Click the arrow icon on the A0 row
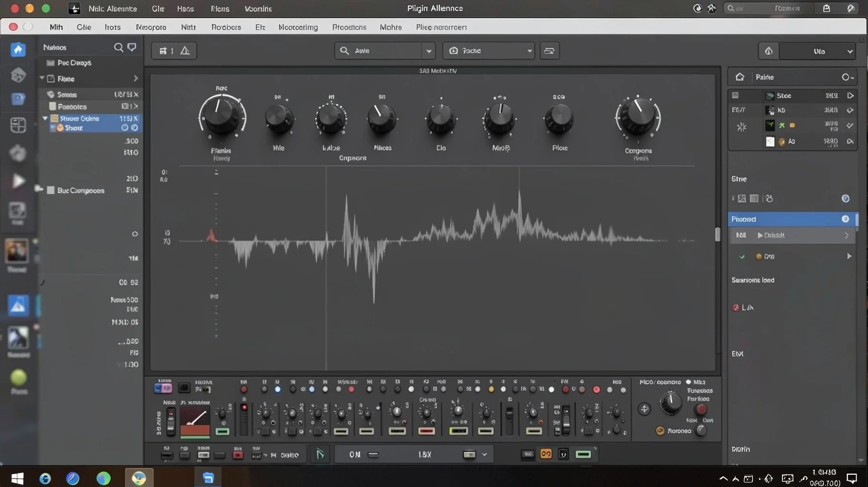The image size is (868, 487). (x=850, y=141)
